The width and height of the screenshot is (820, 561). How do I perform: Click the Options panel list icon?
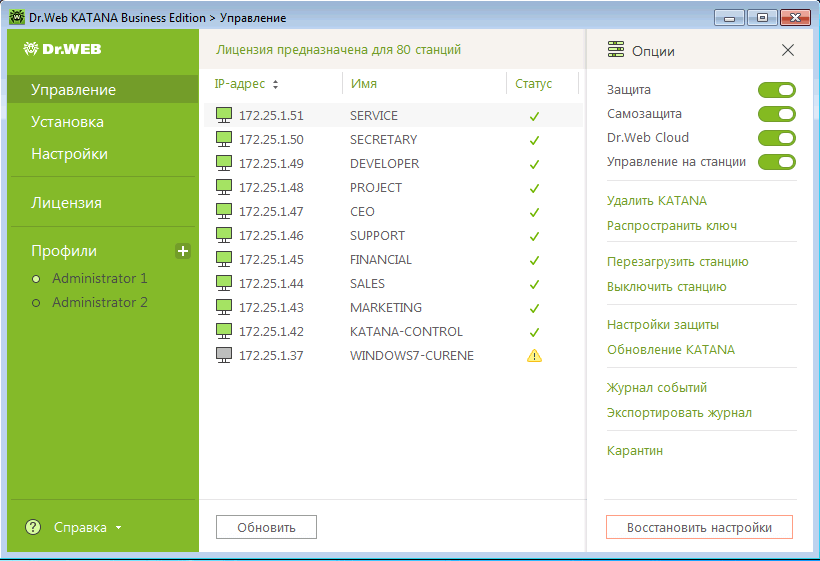coord(616,50)
